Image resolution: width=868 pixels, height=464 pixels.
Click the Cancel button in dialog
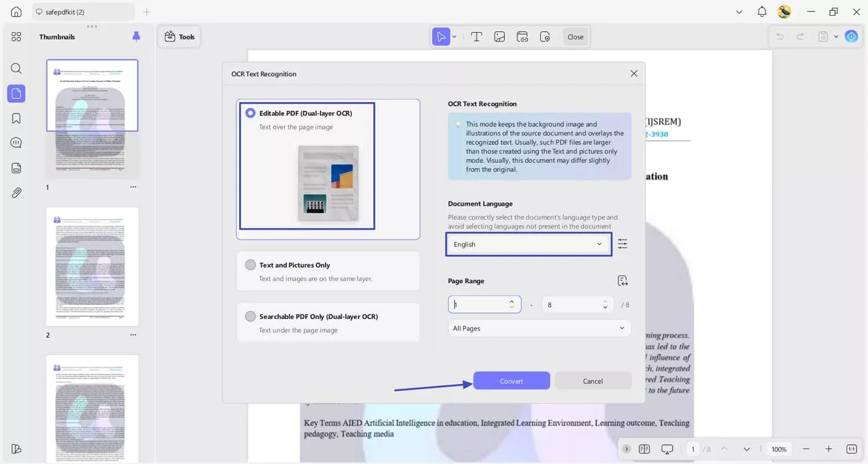coord(592,381)
